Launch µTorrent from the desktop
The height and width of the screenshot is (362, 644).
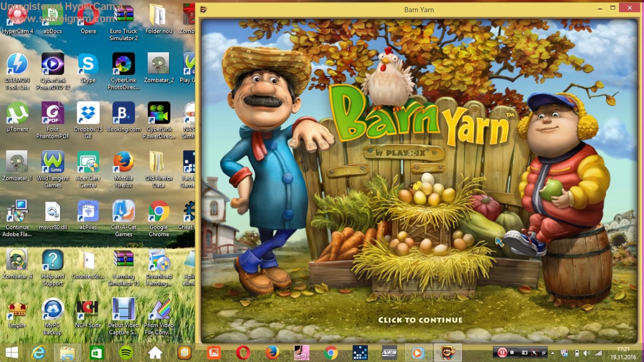[x=17, y=117]
